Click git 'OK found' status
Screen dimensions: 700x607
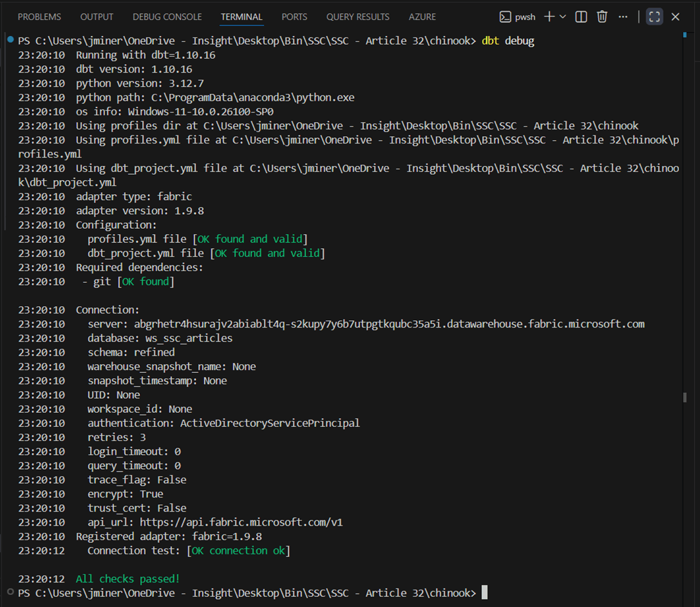click(x=145, y=281)
